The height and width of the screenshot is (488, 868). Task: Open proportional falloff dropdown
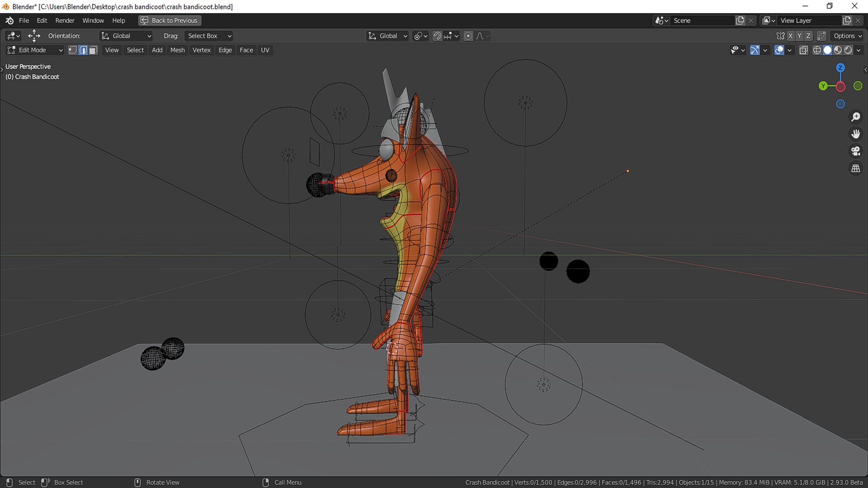[483, 36]
